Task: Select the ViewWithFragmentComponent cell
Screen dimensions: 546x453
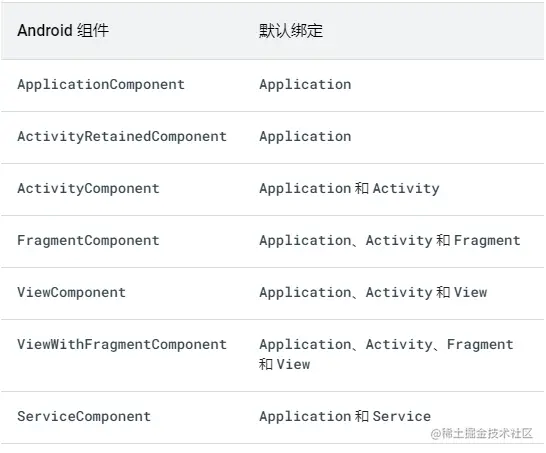Action: pyautogui.click(x=122, y=344)
